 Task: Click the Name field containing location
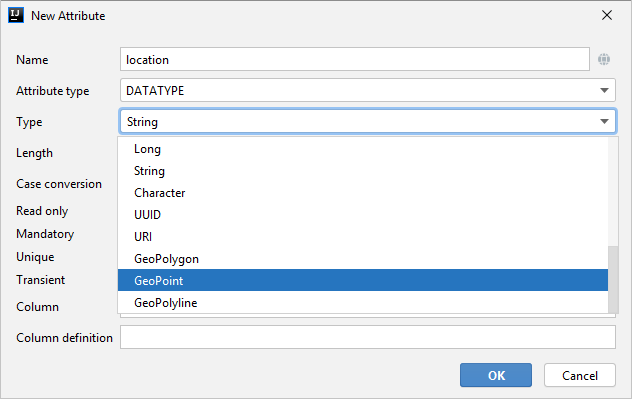(355, 59)
